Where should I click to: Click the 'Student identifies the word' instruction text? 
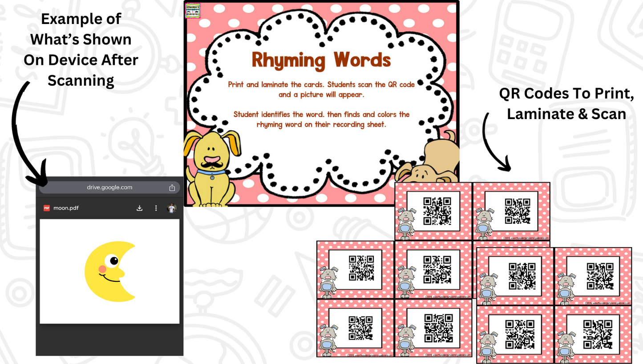coord(321,120)
